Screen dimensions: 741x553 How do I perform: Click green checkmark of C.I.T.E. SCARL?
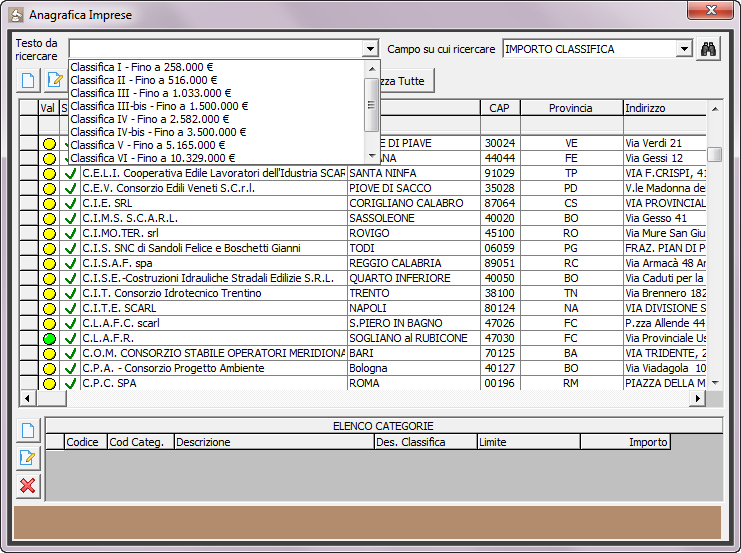(70, 309)
